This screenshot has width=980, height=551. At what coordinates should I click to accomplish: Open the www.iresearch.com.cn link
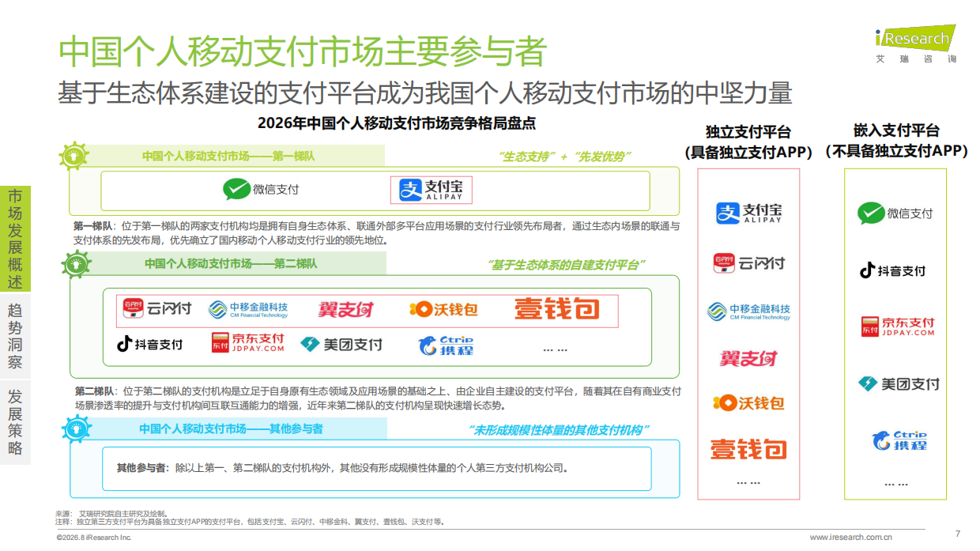pyautogui.click(x=850, y=537)
